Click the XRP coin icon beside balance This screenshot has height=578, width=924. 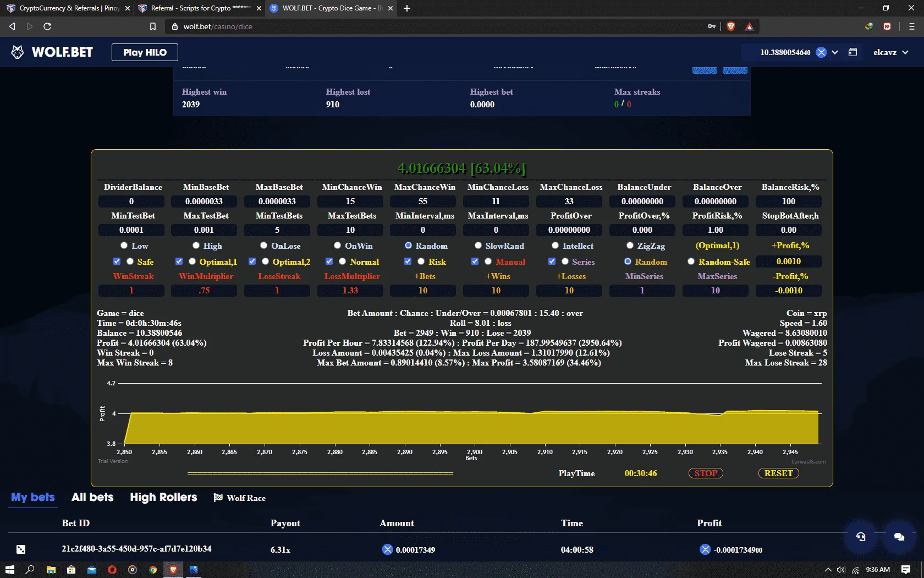point(821,52)
